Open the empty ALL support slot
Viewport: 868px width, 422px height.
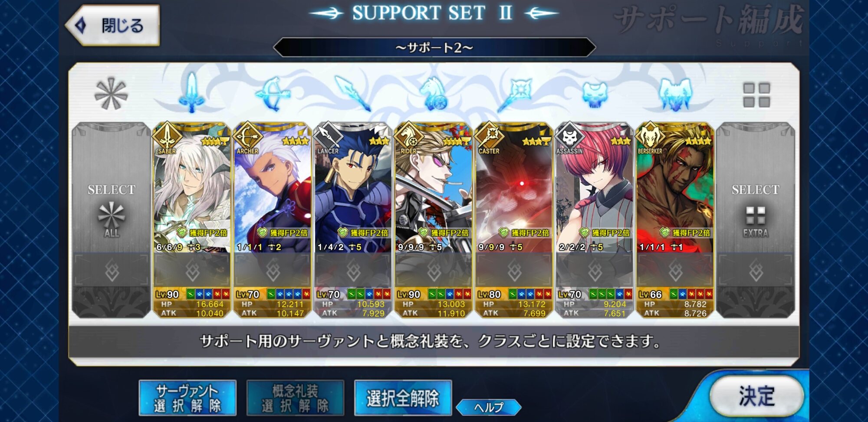pyautogui.click(x=112, y=220)
